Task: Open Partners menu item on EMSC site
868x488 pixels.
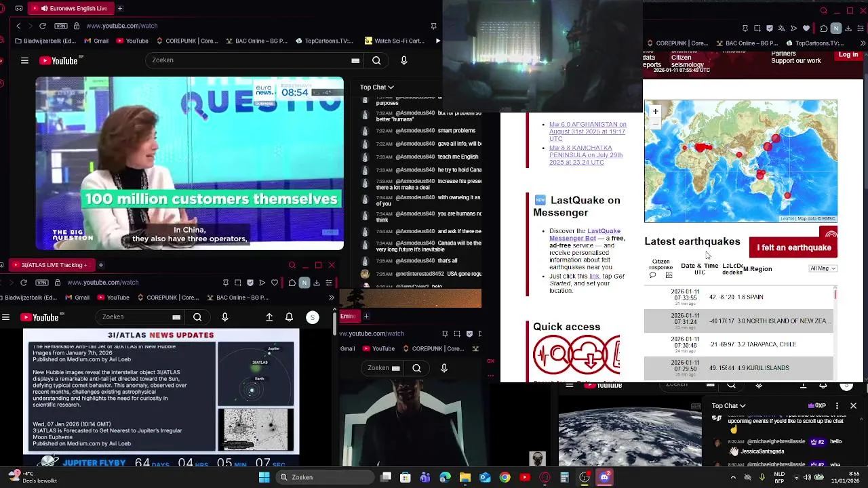Action: coord(783,54)
